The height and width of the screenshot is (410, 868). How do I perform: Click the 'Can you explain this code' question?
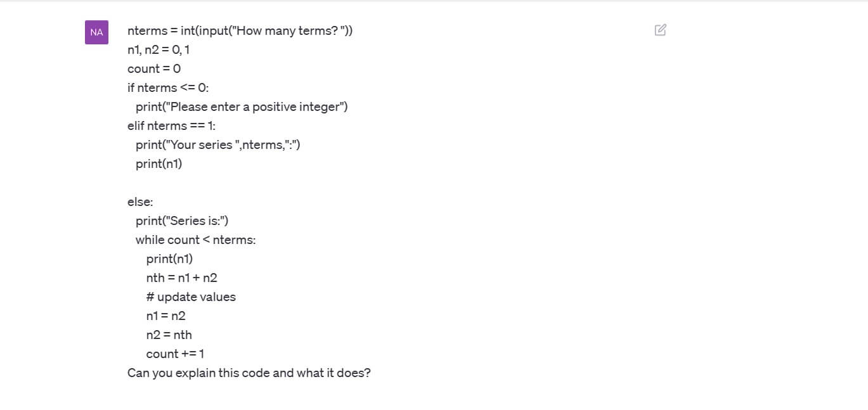(249, 373)
